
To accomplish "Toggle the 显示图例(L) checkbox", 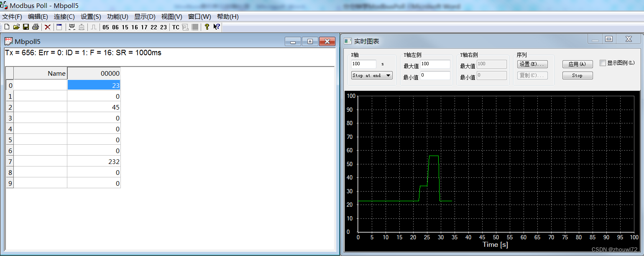I will click(603, 63).
